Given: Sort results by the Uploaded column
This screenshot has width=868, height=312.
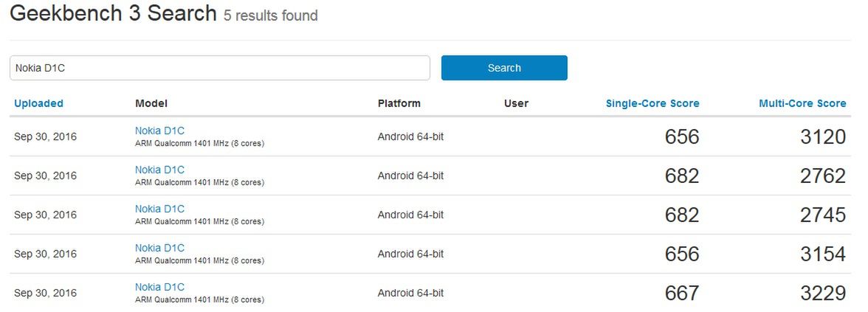Looking at the screenshot, I should point(38,103).
